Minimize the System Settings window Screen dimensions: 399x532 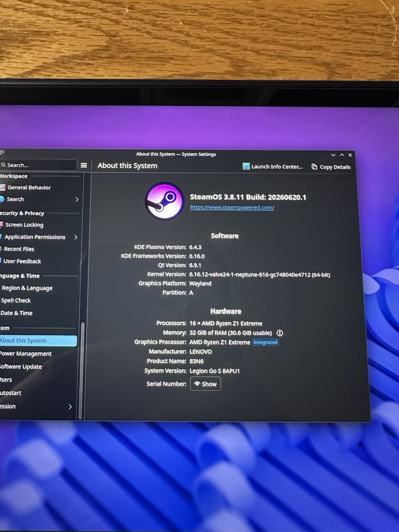333,155
